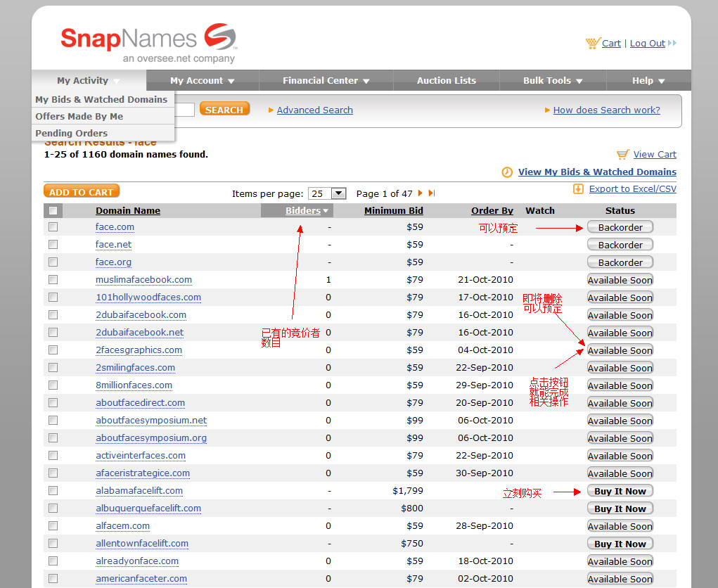Open the How does Search work link

pyautogui.click(x=607, y=110)
